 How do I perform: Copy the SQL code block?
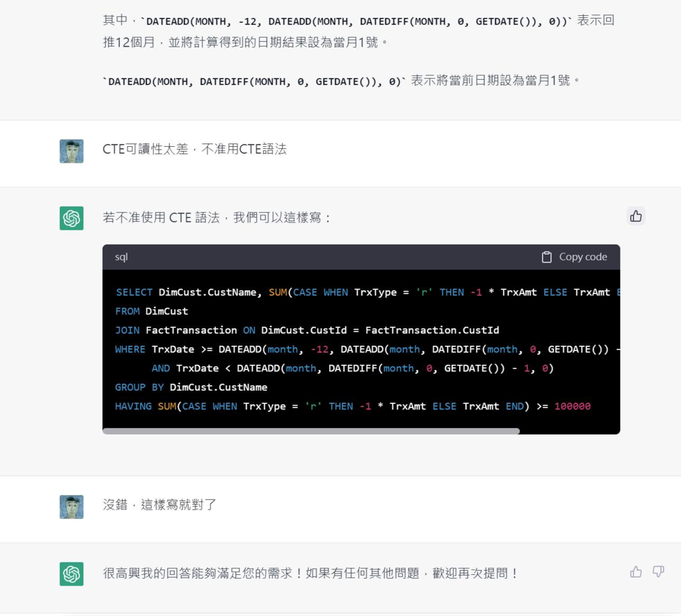coord(574,257)
